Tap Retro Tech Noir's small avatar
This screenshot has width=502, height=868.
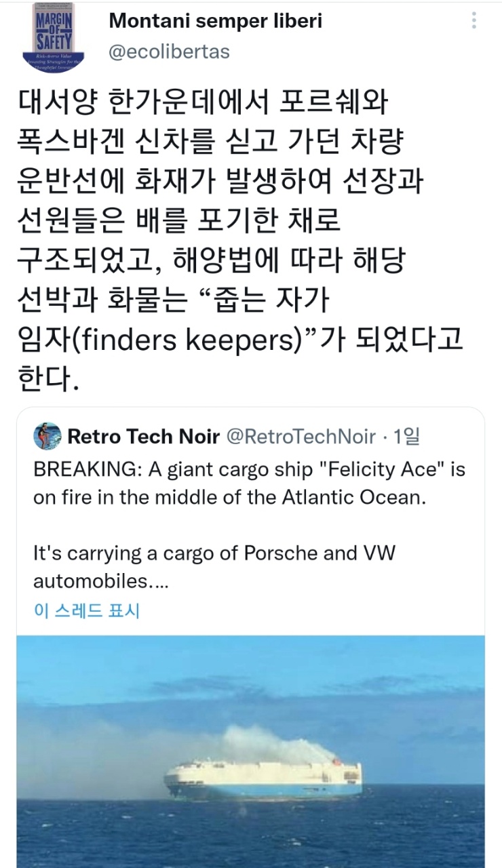pos(47,435)
